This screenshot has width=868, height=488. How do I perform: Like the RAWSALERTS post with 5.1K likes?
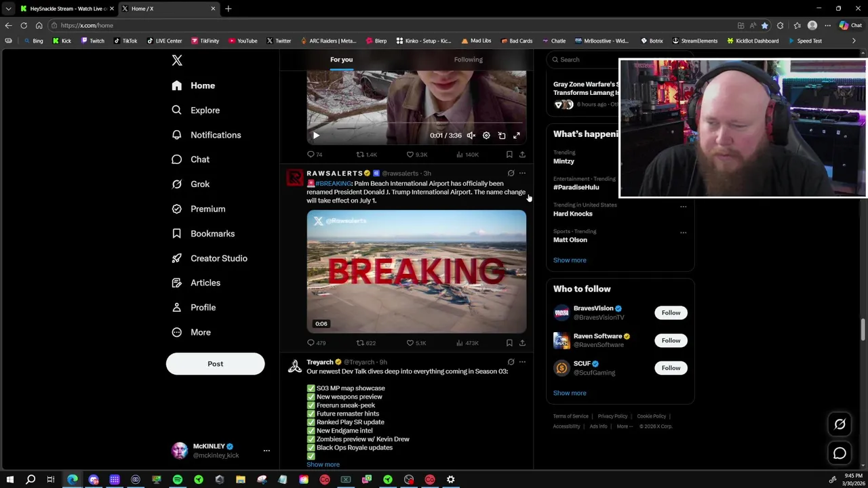416,343
